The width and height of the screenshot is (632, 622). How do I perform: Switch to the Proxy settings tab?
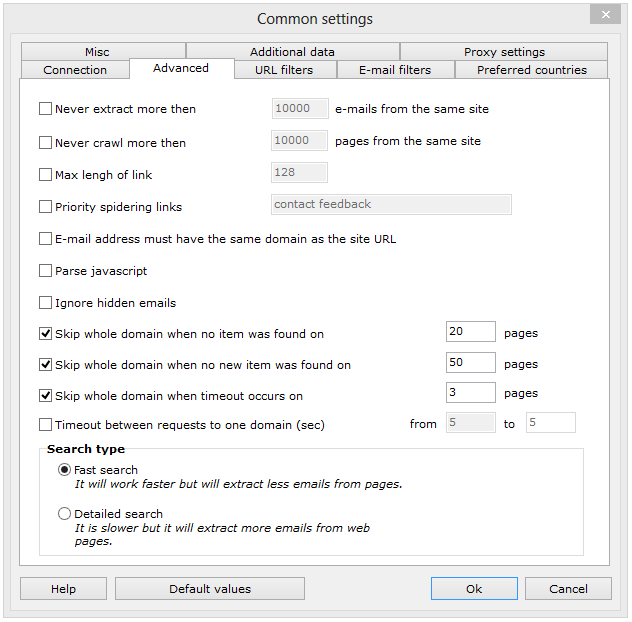[x=504, y=52]
